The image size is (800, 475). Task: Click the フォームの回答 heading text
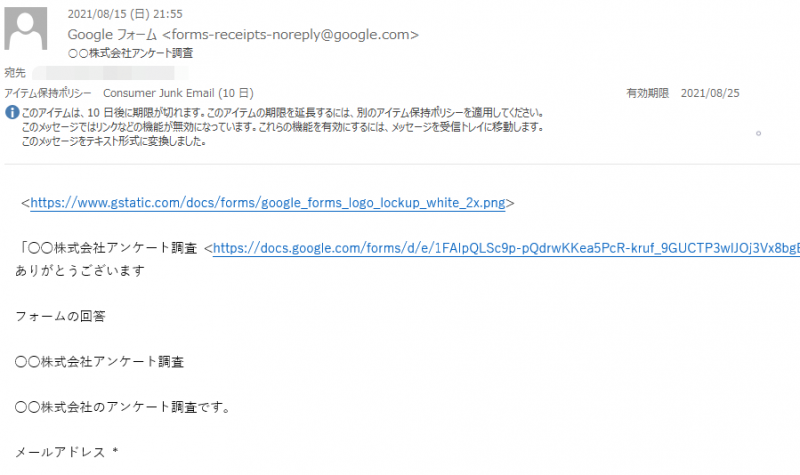60,316
